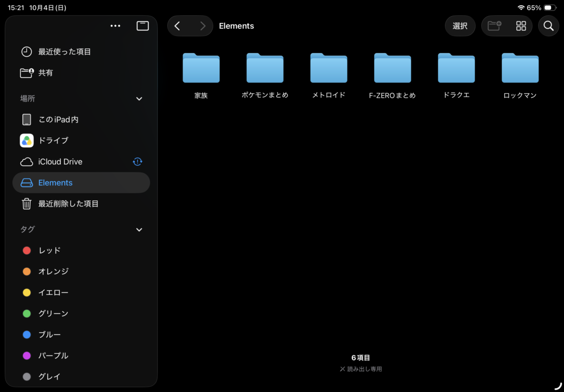
Task: Open 最近使った項目 in sidebar
Action: 81,52
